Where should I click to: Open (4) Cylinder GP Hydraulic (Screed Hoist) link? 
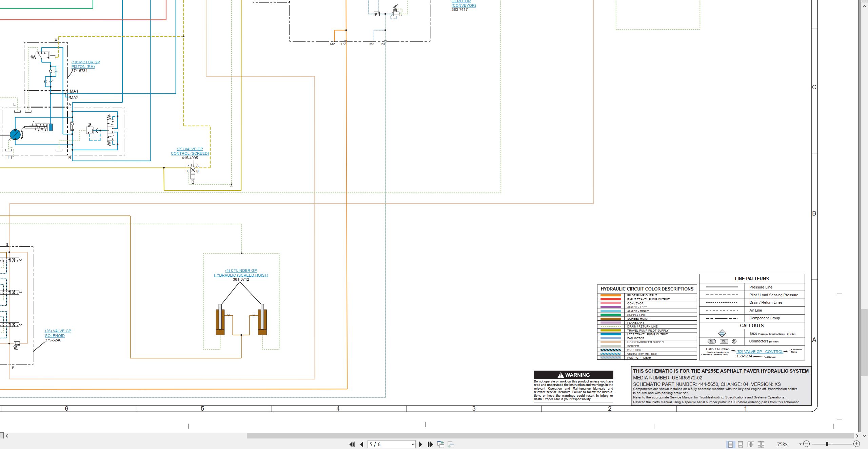pyautogui.click(x=241, y=273)
